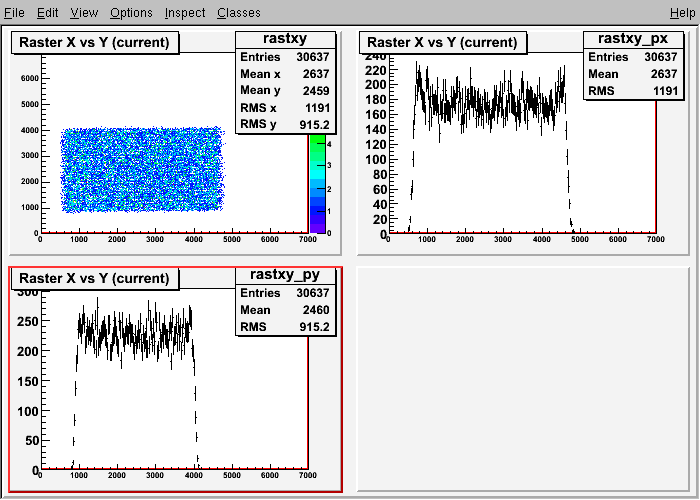The image size is (700, 500).
Task: Click the rastxy_py projection histogram curve
Action: point(134,333)
